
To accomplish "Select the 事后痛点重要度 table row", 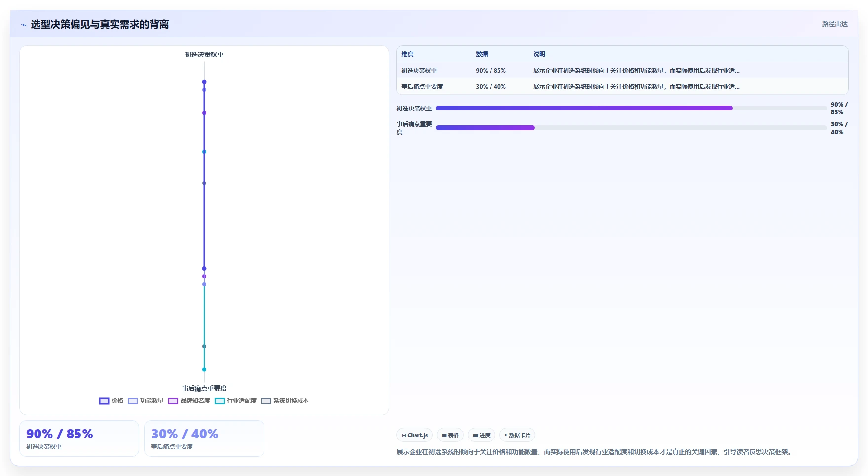I will click(622, 87).
